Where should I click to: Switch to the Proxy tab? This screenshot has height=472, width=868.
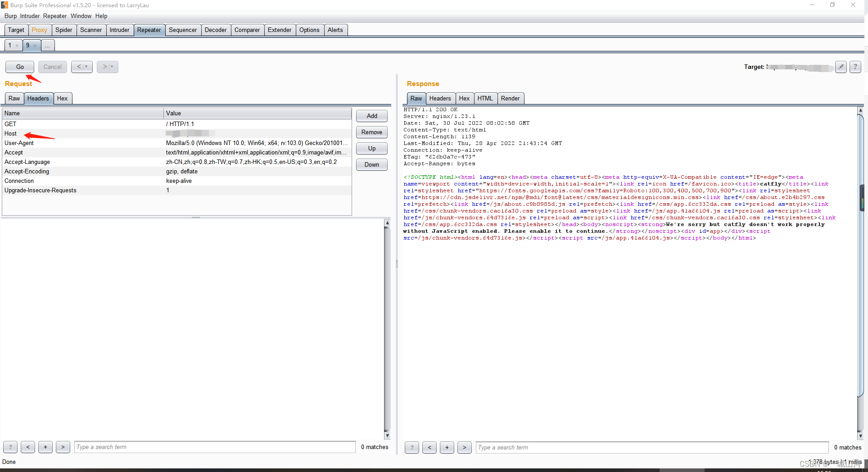click(40, 30)
